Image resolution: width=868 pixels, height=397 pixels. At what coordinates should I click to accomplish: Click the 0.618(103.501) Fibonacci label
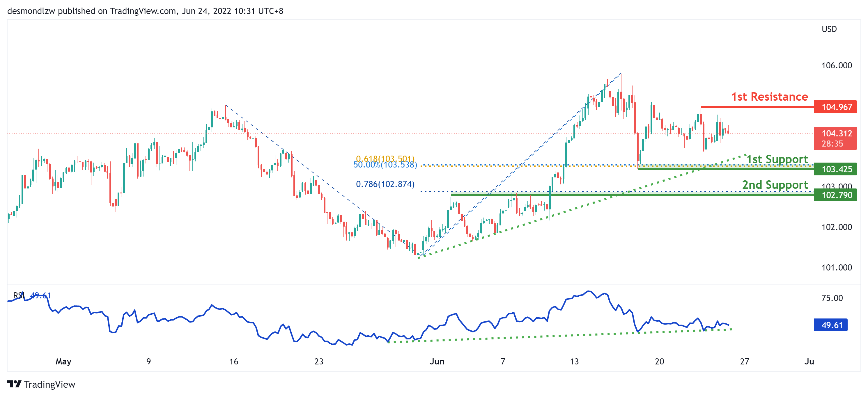pyautogui.click(x=385, y=158)
